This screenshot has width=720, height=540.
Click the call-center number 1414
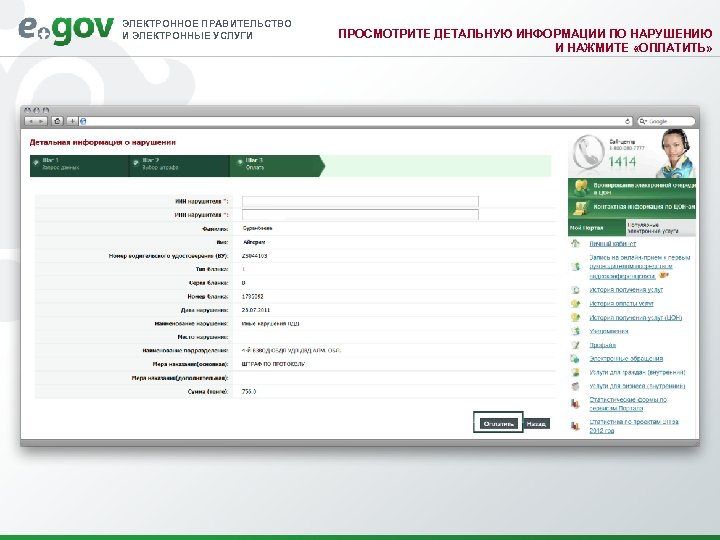[622, 162]
